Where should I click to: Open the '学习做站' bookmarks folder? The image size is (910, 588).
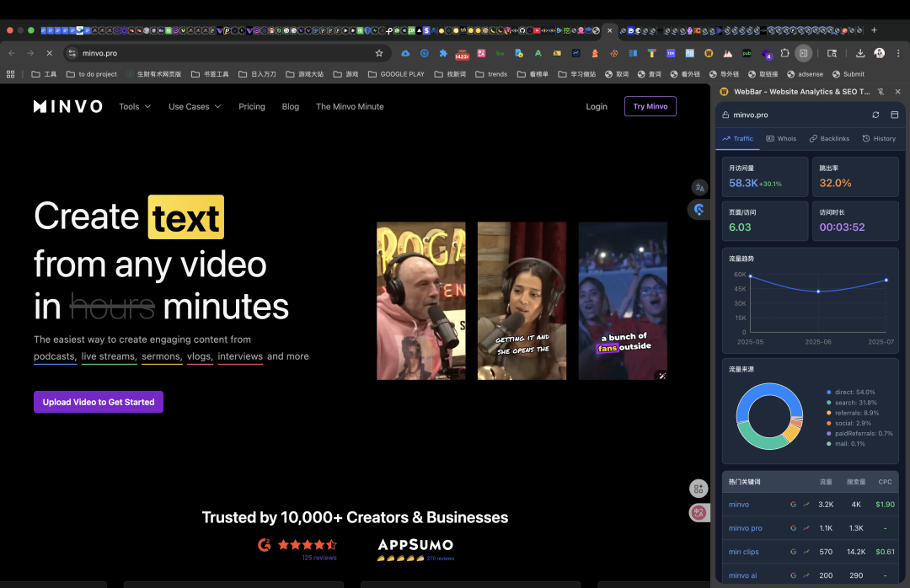[x=577, y=74]
